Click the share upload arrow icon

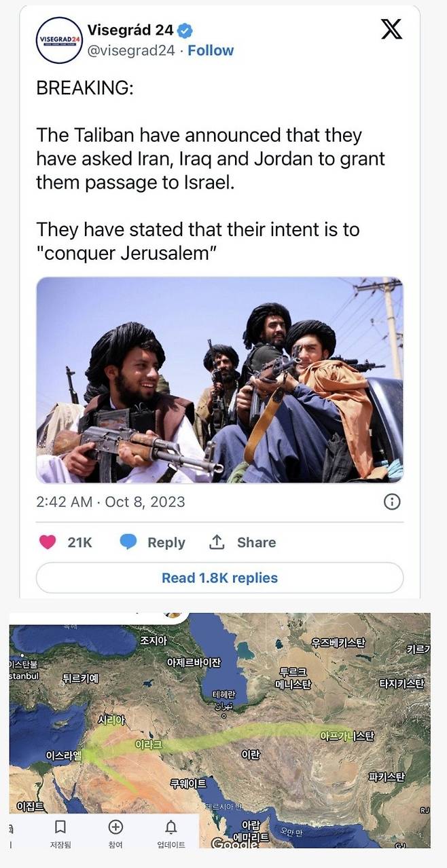click(x=217, y=542)
